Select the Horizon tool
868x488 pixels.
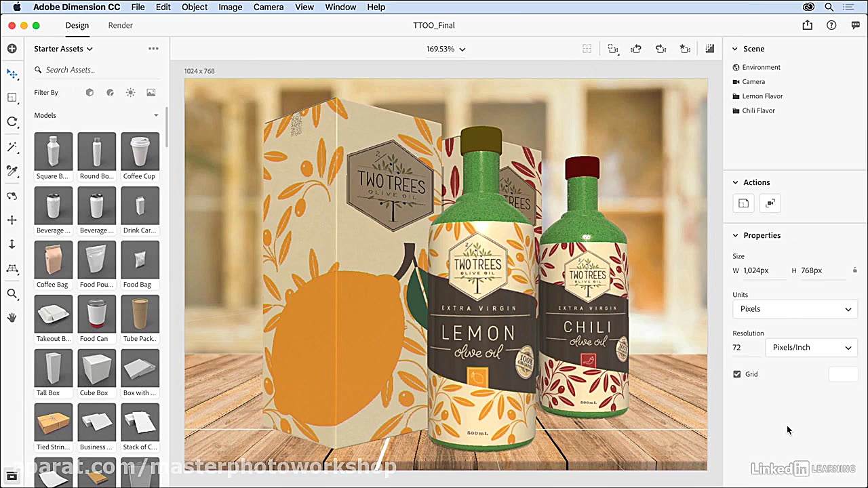click(x=12, y=269)
